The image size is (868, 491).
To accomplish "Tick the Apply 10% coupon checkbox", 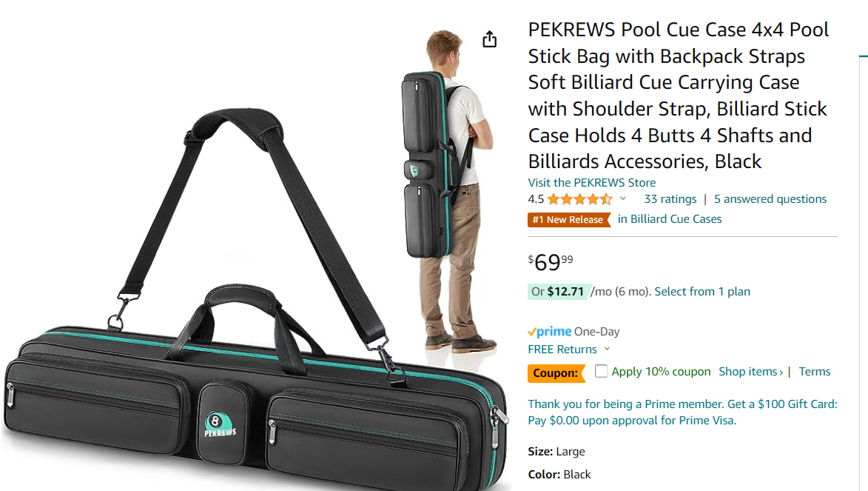I will 601,371.
